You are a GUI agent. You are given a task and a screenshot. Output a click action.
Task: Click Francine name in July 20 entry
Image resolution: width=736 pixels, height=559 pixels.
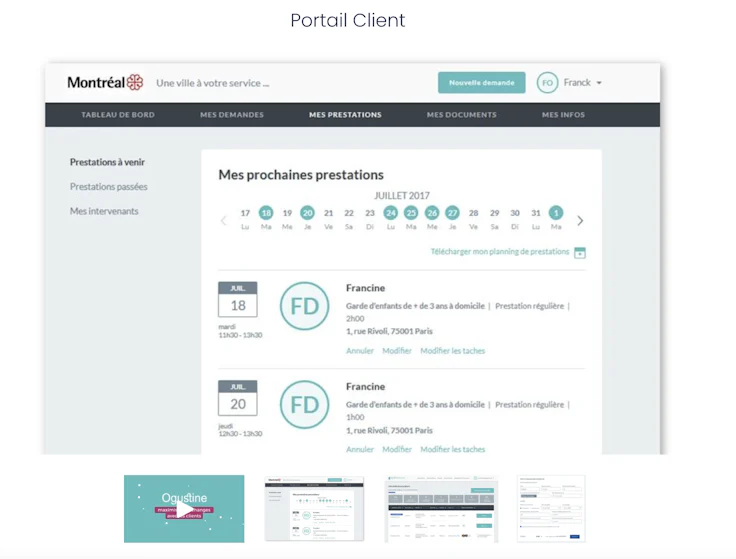[x=366, y=386]
